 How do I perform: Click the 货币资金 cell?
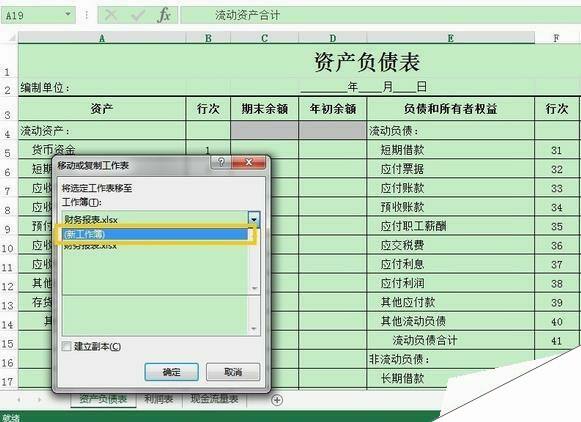(102, 150)
